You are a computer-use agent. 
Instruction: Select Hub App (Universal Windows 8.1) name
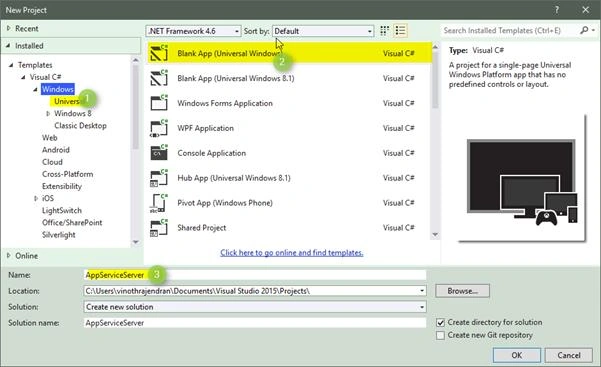pos(234,178)
